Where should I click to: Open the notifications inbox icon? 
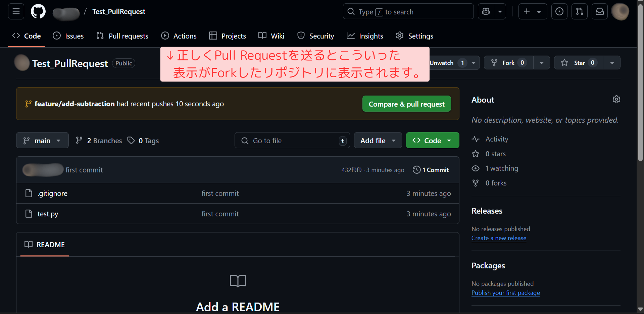(x=599, y=11)
